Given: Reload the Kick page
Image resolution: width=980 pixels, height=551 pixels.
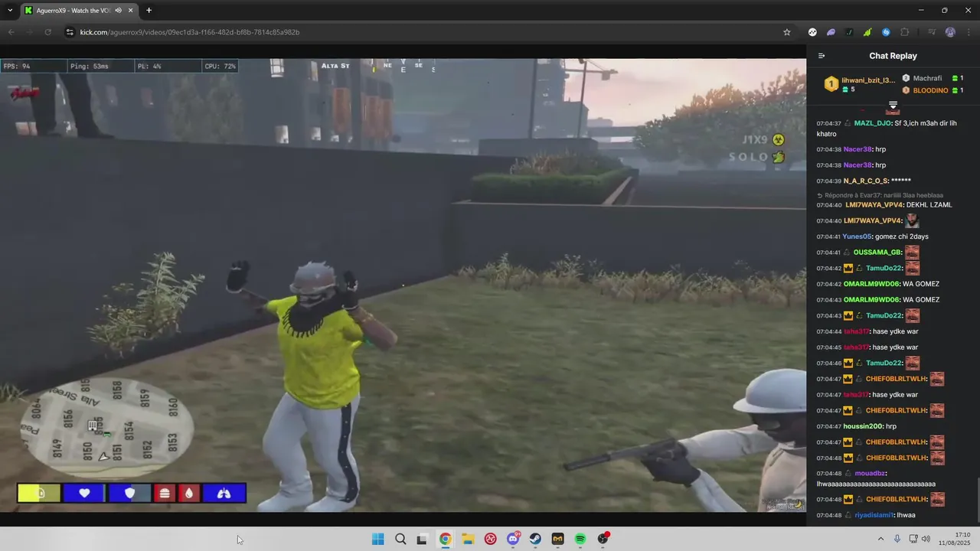Looking at the screenshot, I should pos(47,32).
